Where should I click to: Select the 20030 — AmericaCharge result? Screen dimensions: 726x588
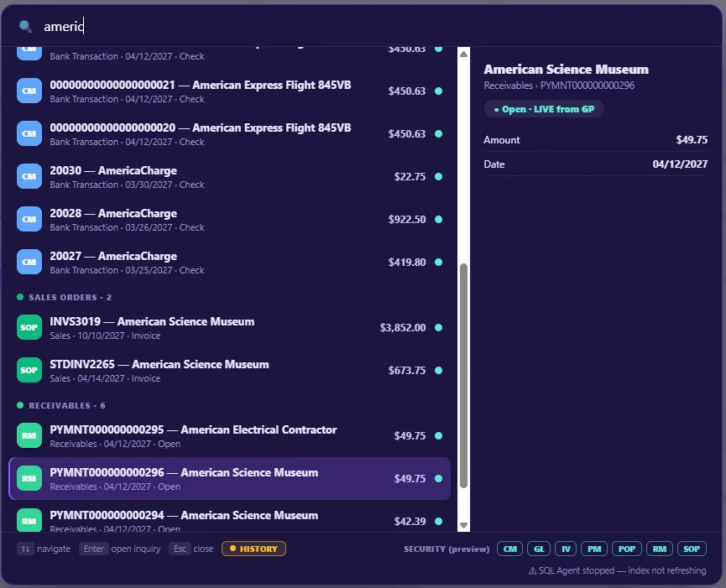tap(230, 177)
